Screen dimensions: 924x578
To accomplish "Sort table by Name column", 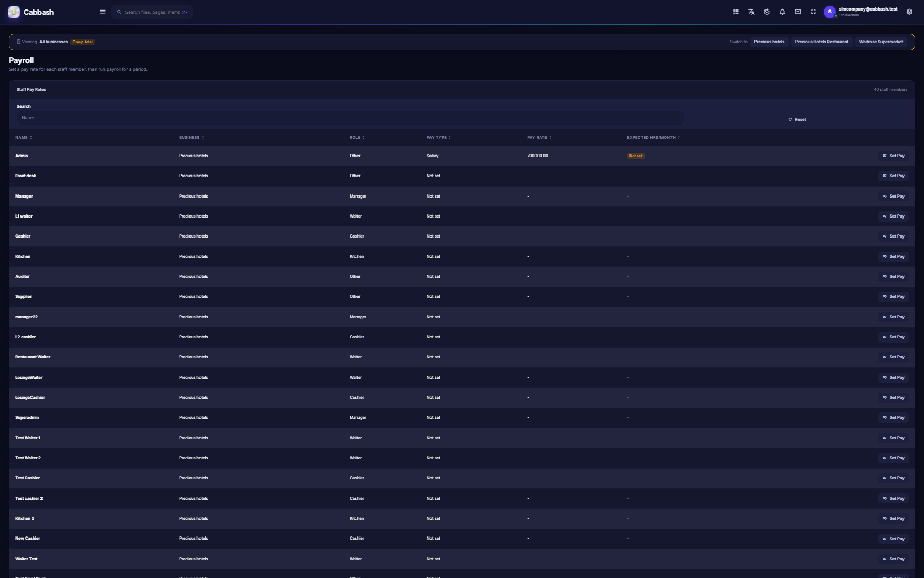I will click(x=24, y=138).
